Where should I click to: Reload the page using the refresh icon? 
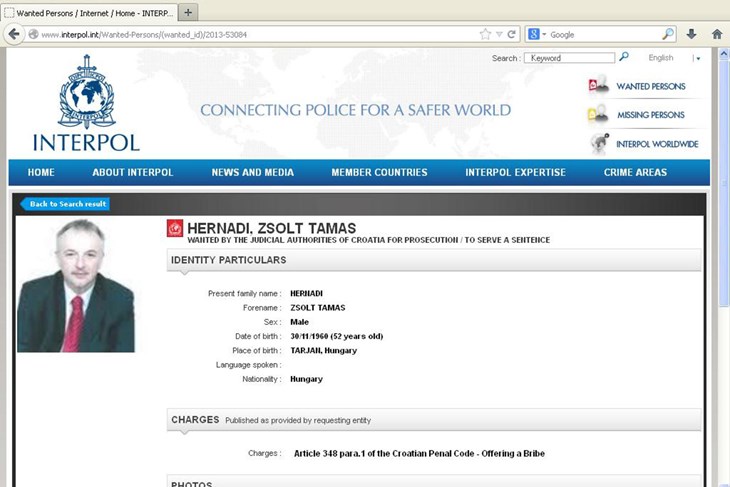tap(511, 34)
